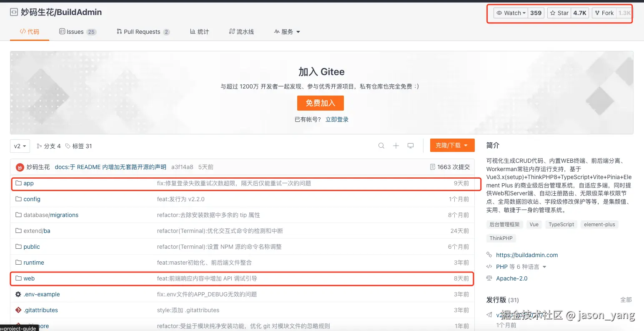
Task: Click the 发行版 (31) heading
Action: (503, 300)
